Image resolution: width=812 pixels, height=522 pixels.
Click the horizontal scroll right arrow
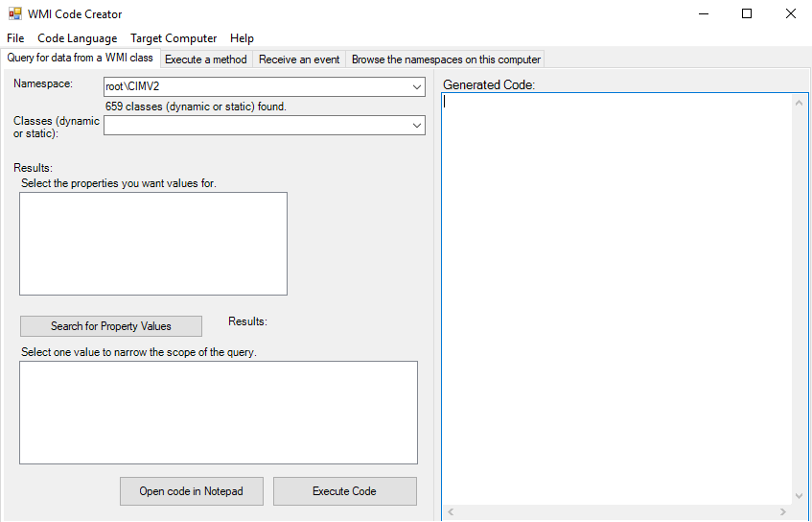[783, 512]
